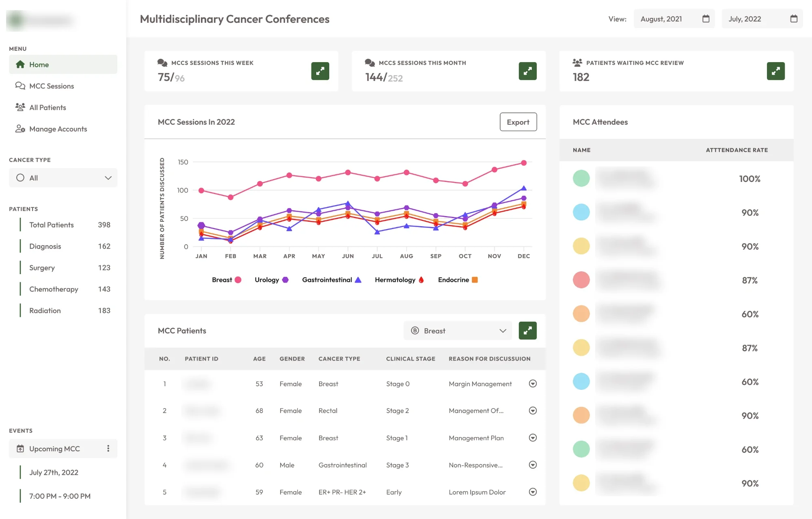Click the red avatar with 87% attendance

pos(581,280)
